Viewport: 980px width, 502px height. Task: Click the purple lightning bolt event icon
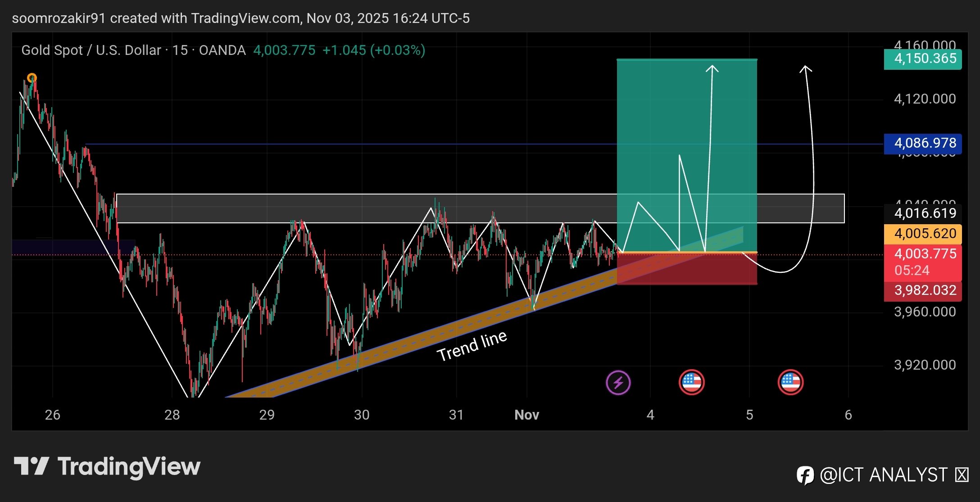[618, 383]
